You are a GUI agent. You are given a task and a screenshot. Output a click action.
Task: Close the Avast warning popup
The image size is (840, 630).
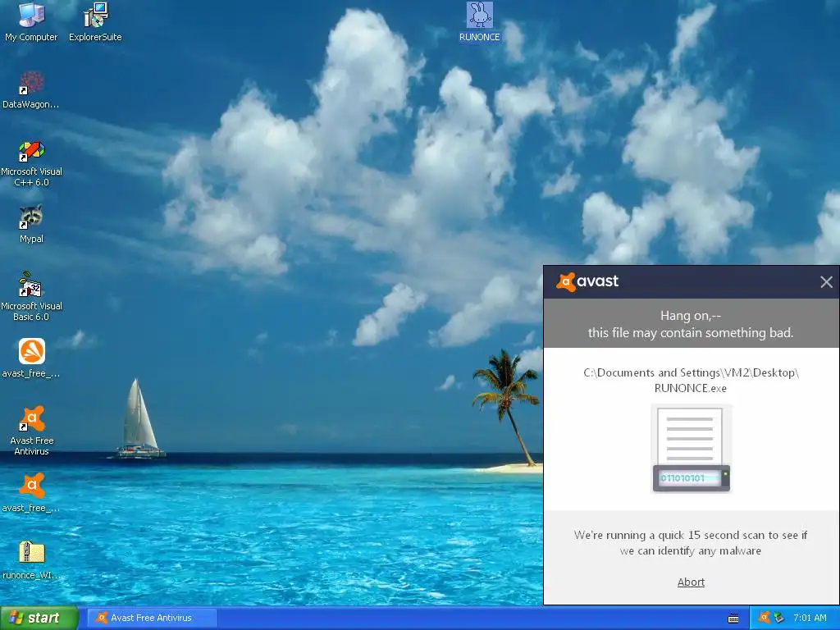[x=826, y=282]
